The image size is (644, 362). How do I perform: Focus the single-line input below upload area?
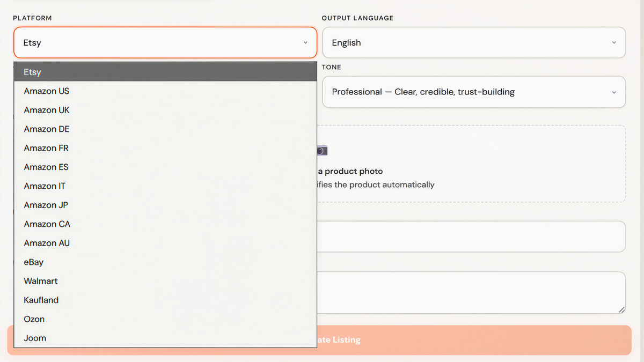point(471,237)
